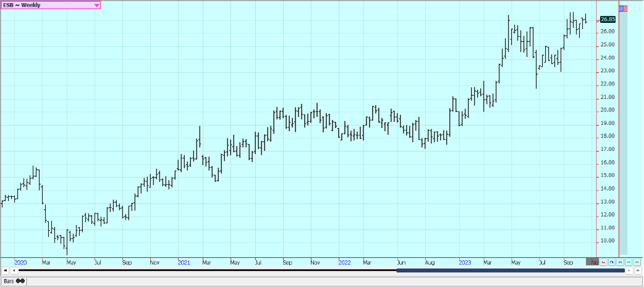644x287 pixels.
Task: Click the blue compress arrows icon
Action: pyautogui.click(x=620, y=262)
